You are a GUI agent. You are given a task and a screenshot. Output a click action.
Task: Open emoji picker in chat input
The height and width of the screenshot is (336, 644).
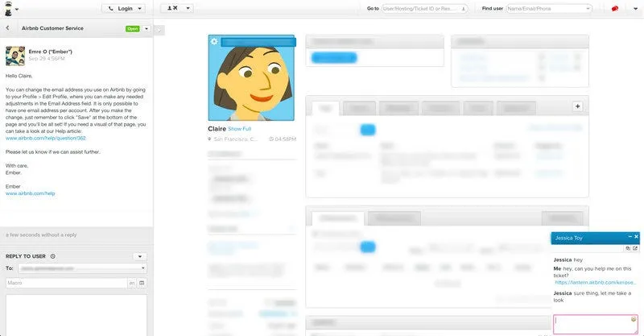pyautogui.click(x=634, y=320)
